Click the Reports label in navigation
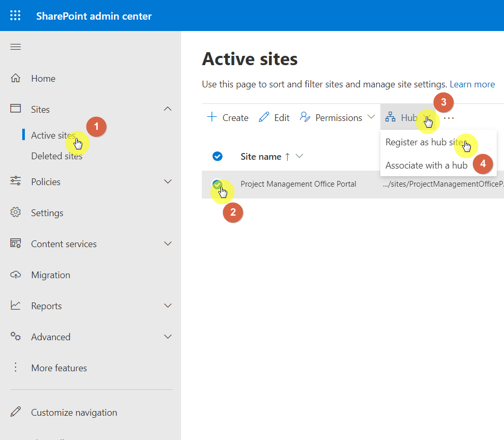Viewport: 504px width, 440px height. click(x=46, y=306)
